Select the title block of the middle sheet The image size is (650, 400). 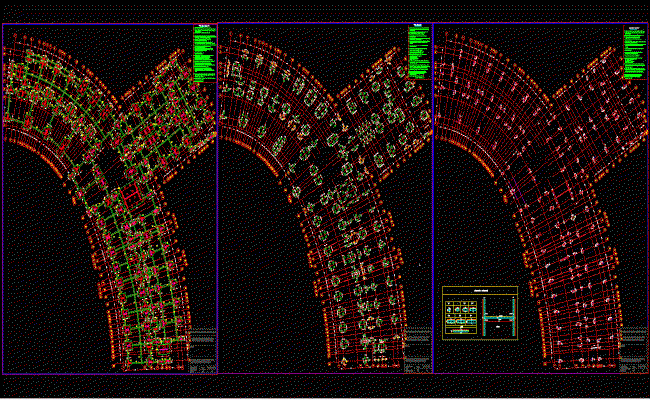coord(418,350)
